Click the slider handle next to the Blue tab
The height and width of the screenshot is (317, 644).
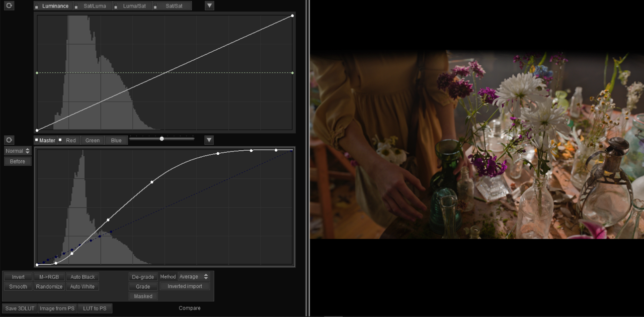[x=162, y=139]
